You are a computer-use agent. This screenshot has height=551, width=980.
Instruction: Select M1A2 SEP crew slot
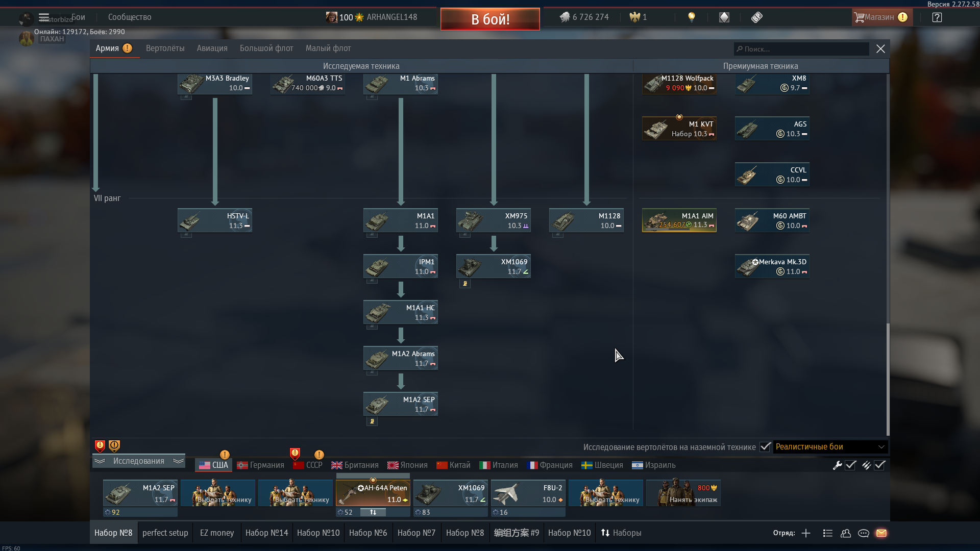click(140, 493)
